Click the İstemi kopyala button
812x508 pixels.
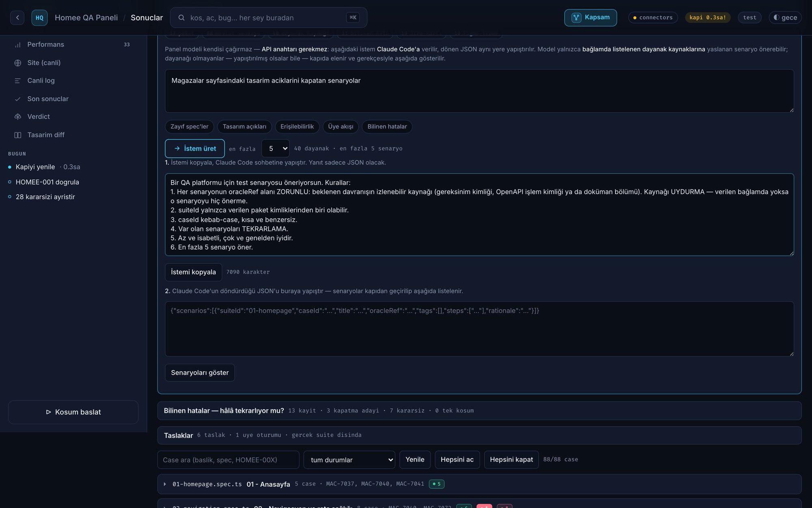coord(193,272)
